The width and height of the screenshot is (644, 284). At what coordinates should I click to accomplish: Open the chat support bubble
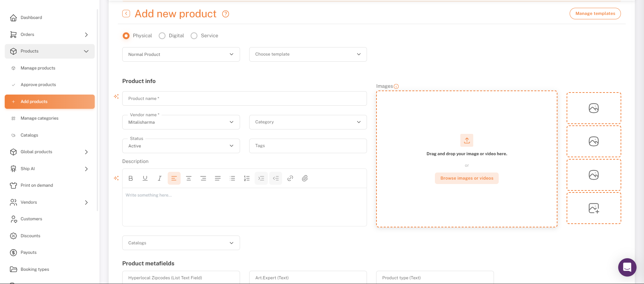(x=627, y=267)
